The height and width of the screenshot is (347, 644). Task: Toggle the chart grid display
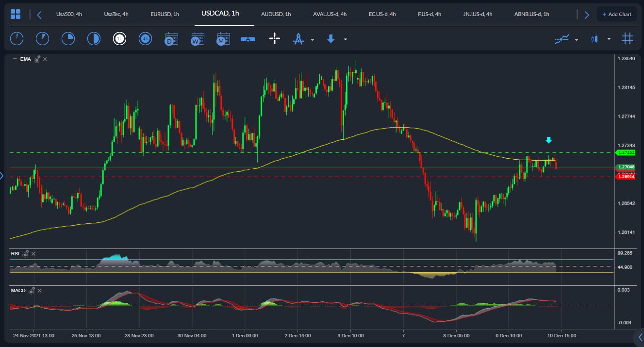[627, 38]
